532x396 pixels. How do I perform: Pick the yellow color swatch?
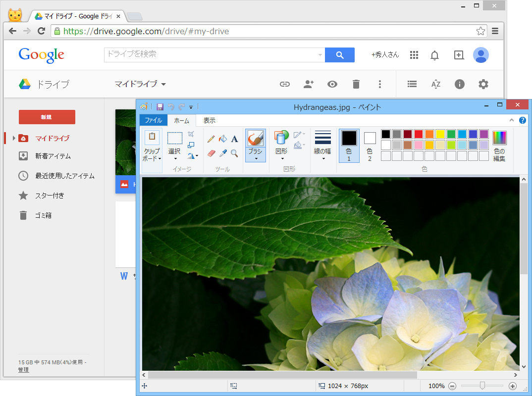pos(440,134)
